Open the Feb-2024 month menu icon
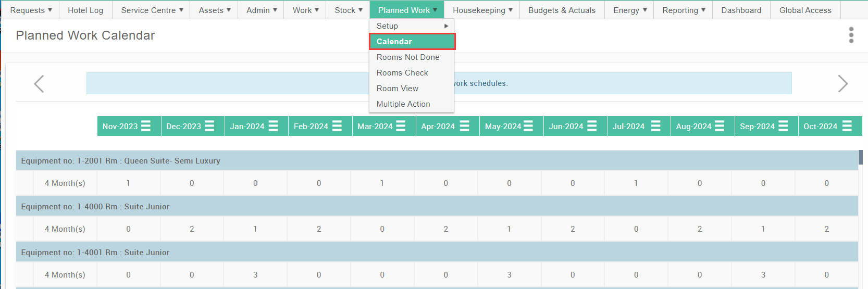 tap(337, 126)
